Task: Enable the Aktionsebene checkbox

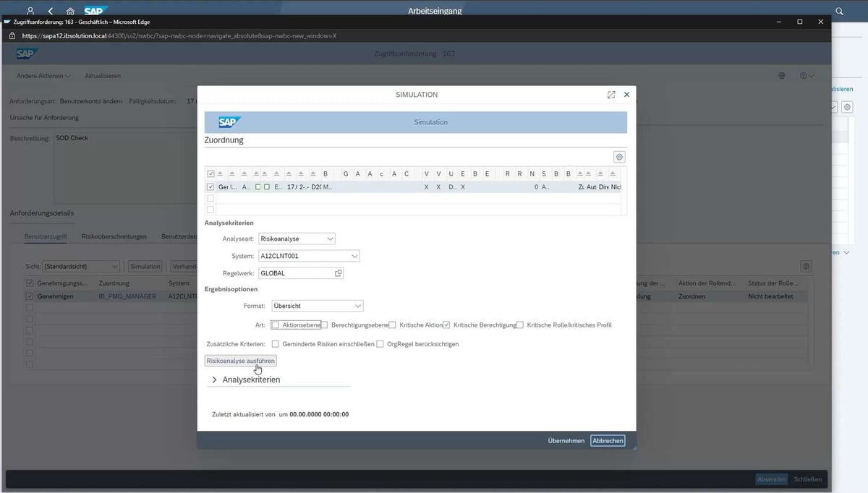Action: pos(275,325)
